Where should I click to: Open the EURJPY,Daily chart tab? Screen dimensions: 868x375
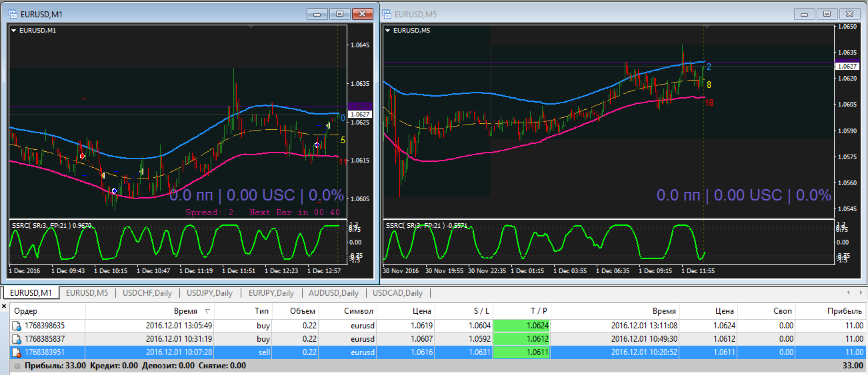point(271,293)
